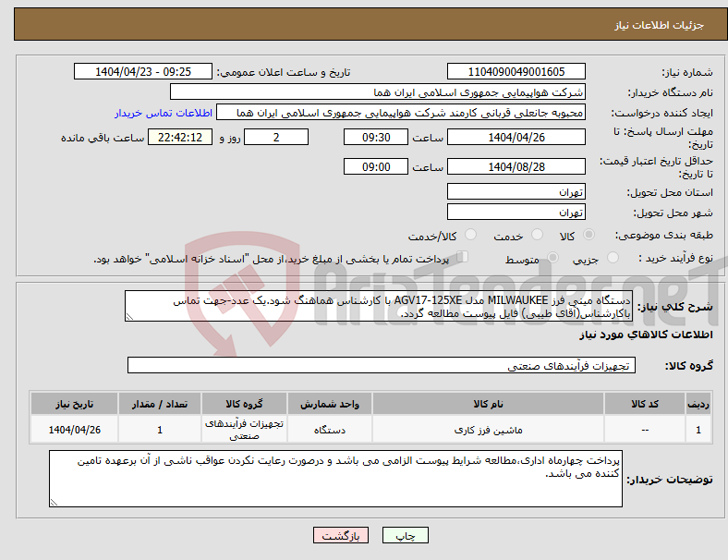Click the delivery city تهران field
Viewport: 728px width, 560px height.
[x=516, y=212]
